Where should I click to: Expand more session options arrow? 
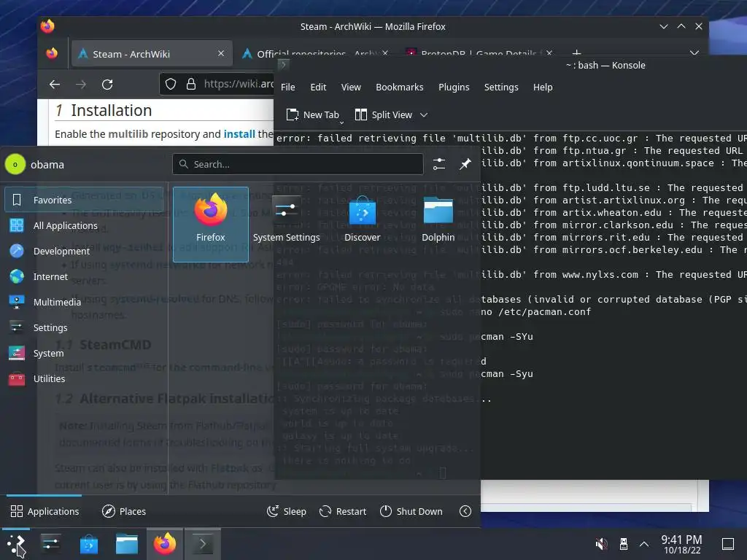point(465,511)
